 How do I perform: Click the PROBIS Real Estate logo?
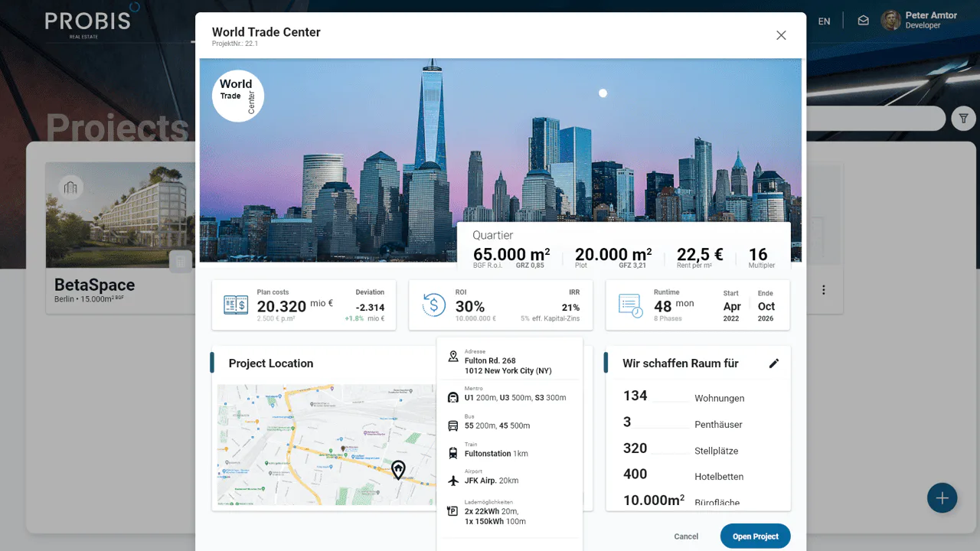93,21
